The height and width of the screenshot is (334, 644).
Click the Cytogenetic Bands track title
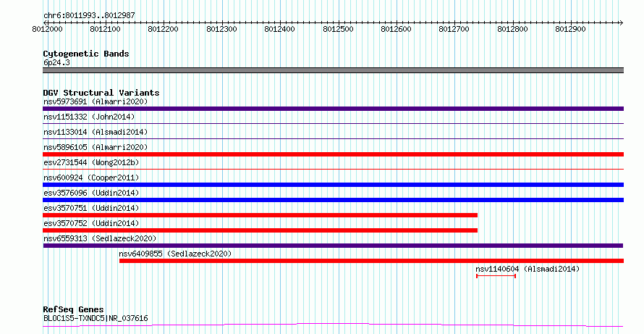86,54
